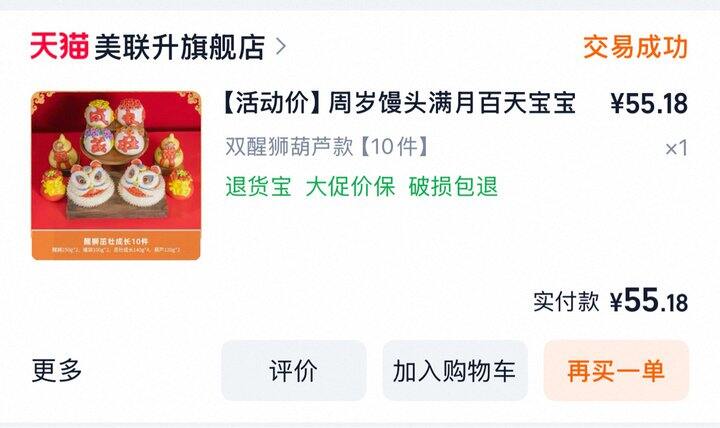Image resolution: width=720 pixels, height=428 pixels.
Task: Click the unit price ¥55.18 beside the title
Action: click(x=649, y=103)
